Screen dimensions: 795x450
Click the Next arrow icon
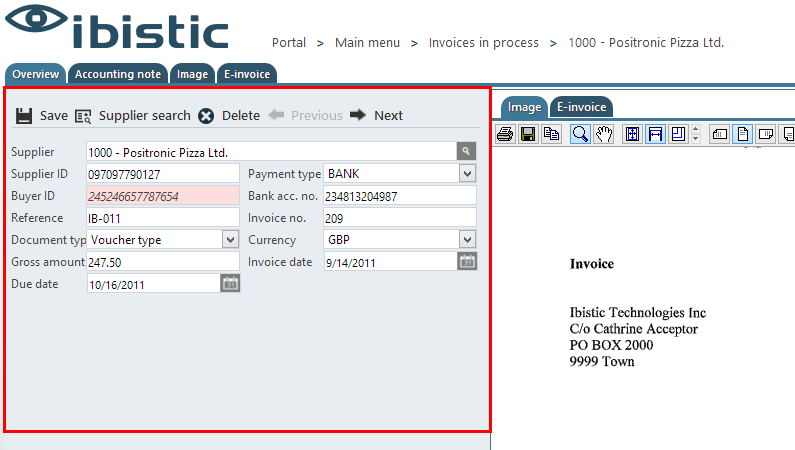pos(358,115)
